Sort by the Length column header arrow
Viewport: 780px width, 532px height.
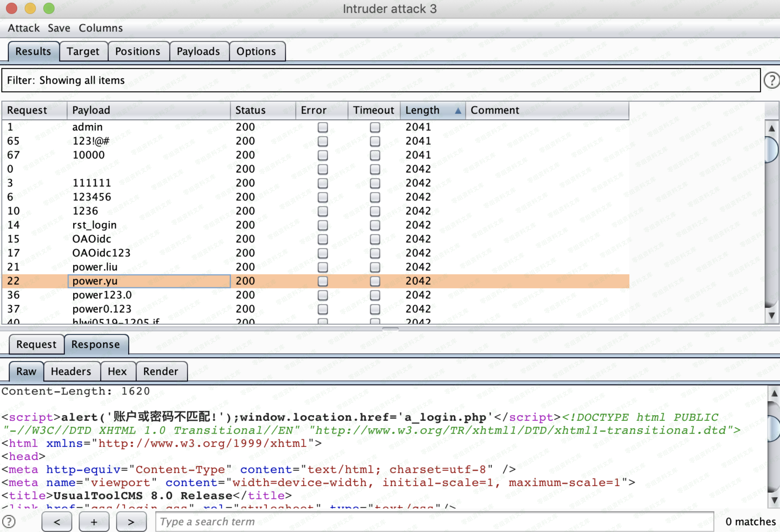pyautogui.click(x=458, y=110)
